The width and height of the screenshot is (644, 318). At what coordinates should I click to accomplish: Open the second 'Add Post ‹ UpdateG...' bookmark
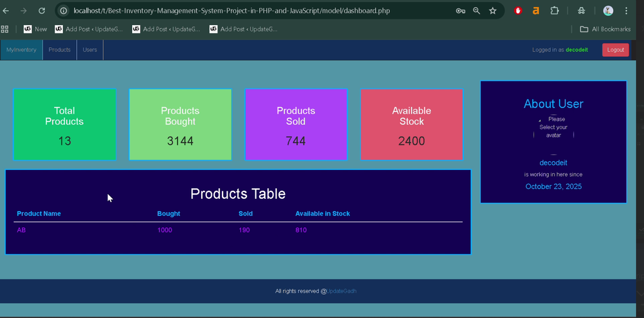tap(166, 29)
